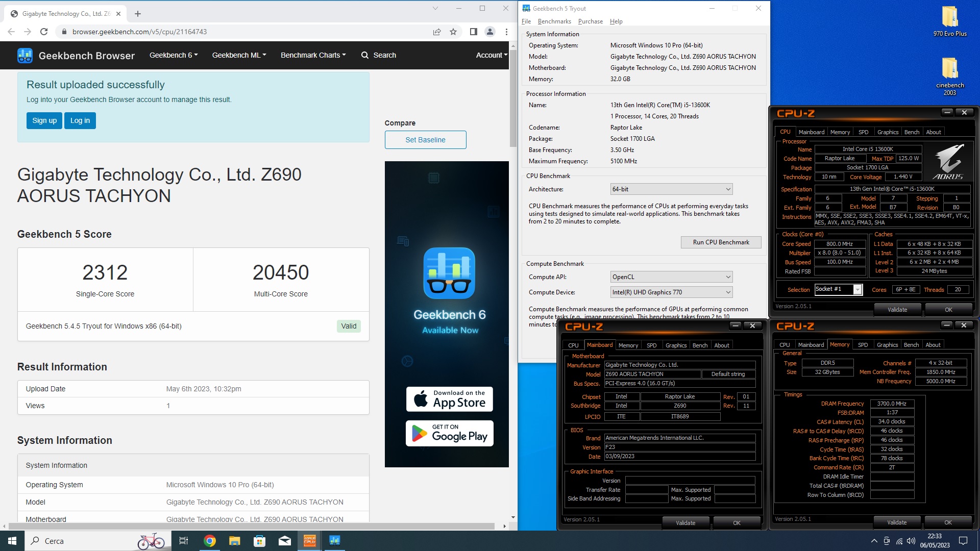
Task: Open the Chrome profile avatar
Action: click(490, 32)
